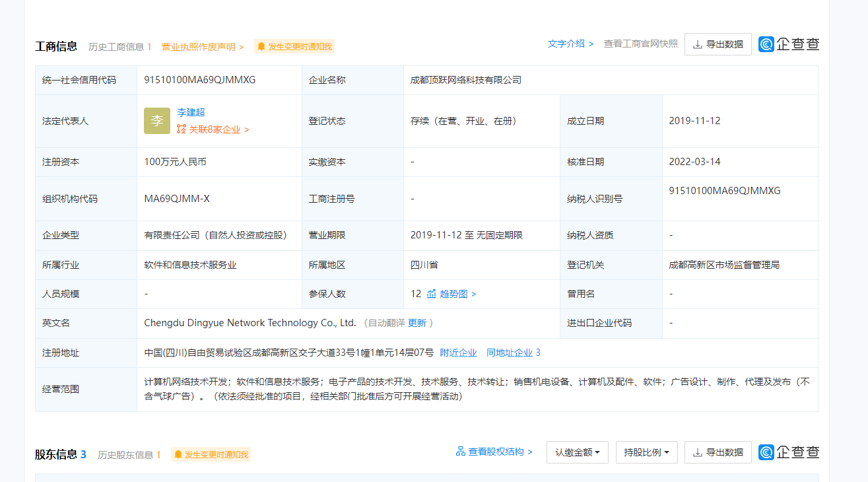
Task: Open legal representative 李建超 profile link
Action: (191, 112)
